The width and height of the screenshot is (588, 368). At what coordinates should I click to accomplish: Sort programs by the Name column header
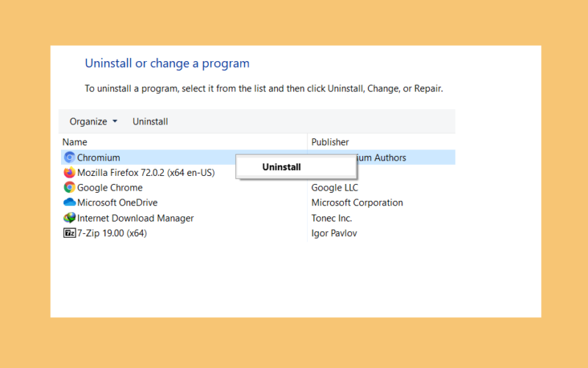coord(75,142)
